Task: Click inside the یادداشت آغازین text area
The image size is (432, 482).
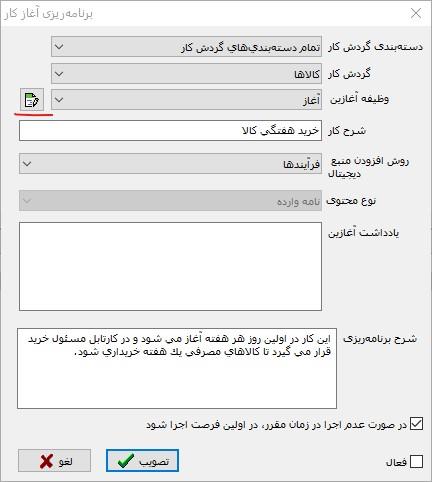Action: point(170,266)
